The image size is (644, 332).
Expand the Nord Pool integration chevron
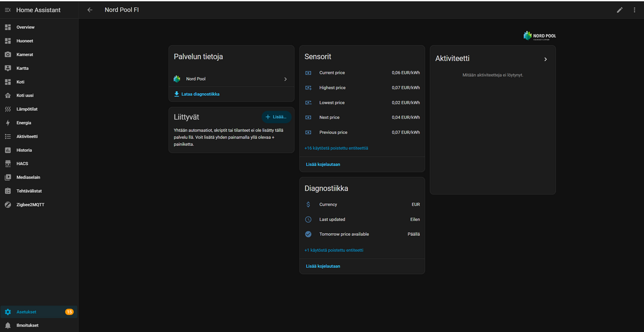286,79
